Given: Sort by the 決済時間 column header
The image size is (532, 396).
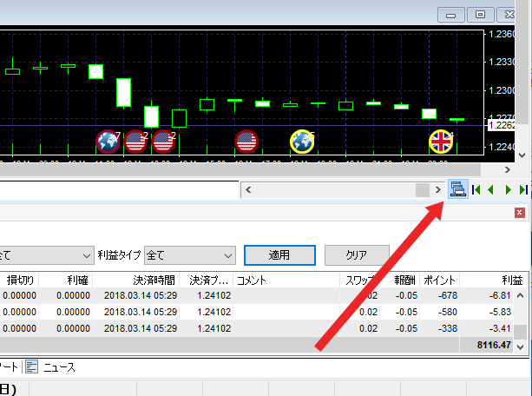Looking at the screenshot, I should [x=154, y=280].
